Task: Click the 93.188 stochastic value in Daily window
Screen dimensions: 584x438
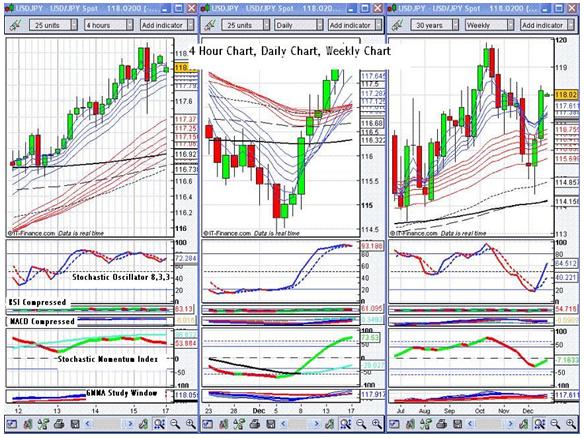Action: pos(372,246)
